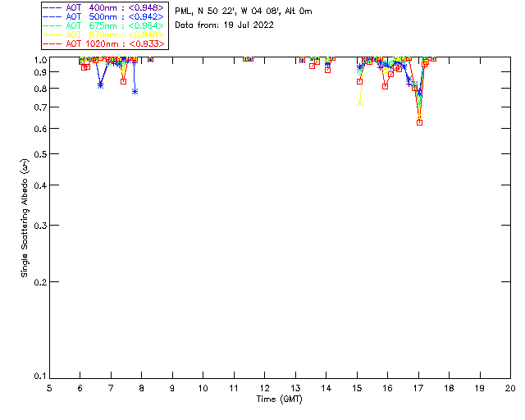
Task: Click the 0.4 y-axis tick label
Action: (40, 185)
